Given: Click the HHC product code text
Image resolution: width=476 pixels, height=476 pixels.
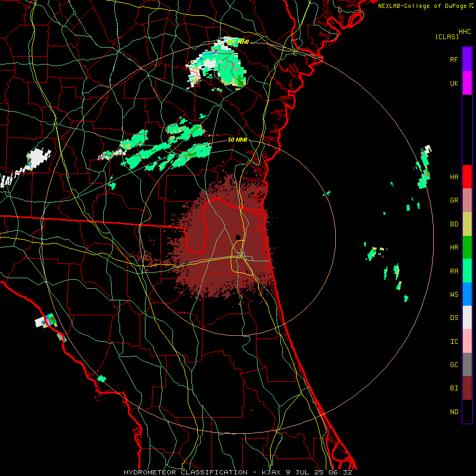Looking at the screenshot, I should click(x=465, y=32).
